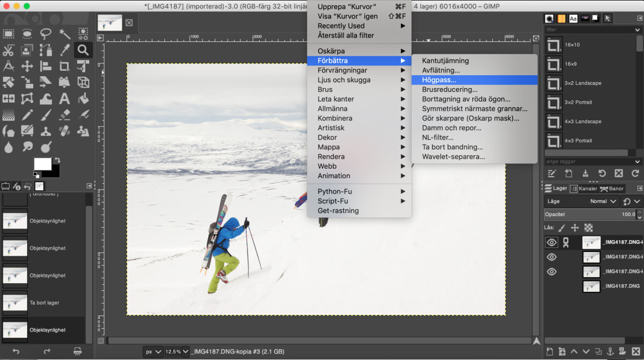Viewport: 644px width, 360px height.
Task: Select the Fuzzy Select magic wand tool
Action: [x=65, y=34]
